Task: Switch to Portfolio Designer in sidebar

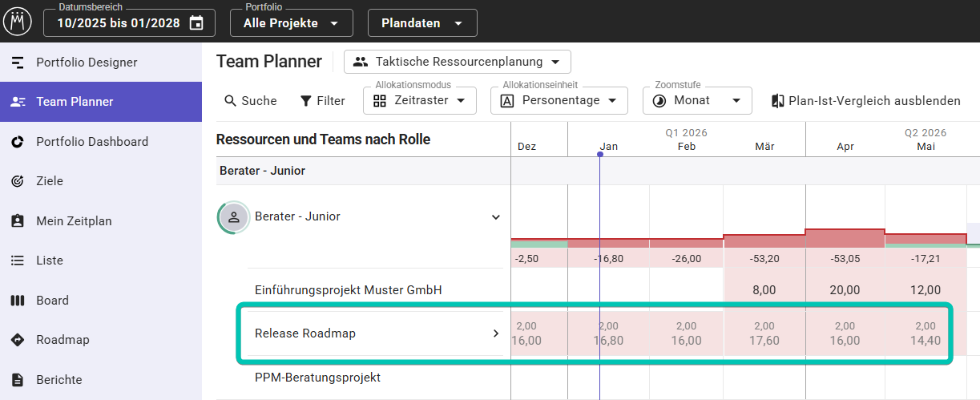Action: click(x=87, y=63)
